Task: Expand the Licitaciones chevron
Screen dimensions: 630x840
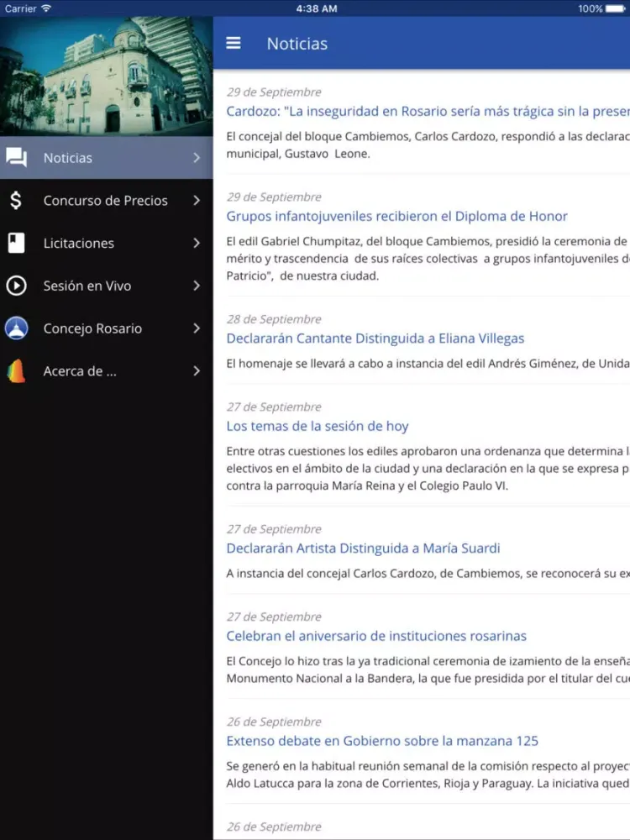Action: 197,243
